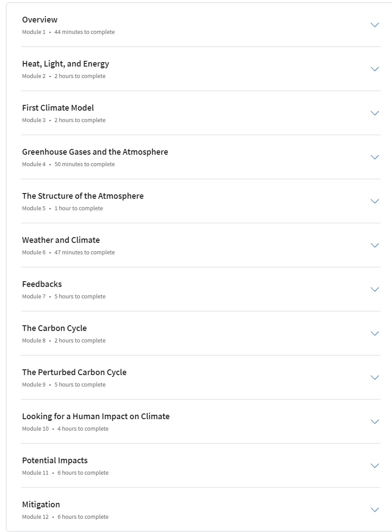Expand The Perturbed Carbon Cycle chevron

[375, 378]
